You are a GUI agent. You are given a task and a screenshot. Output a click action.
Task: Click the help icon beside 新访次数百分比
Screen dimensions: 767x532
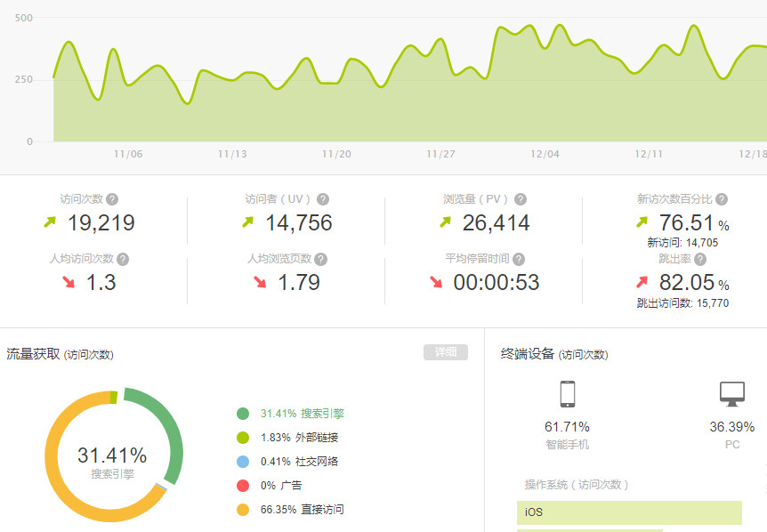pyautogui.click(x=722, y=199)
